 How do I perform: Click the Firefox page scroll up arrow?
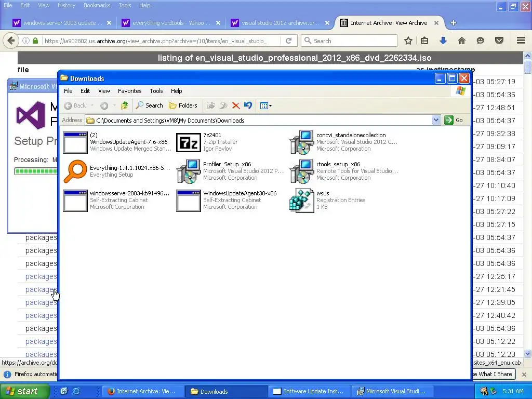pyautogui.click(x=528, y=56)
